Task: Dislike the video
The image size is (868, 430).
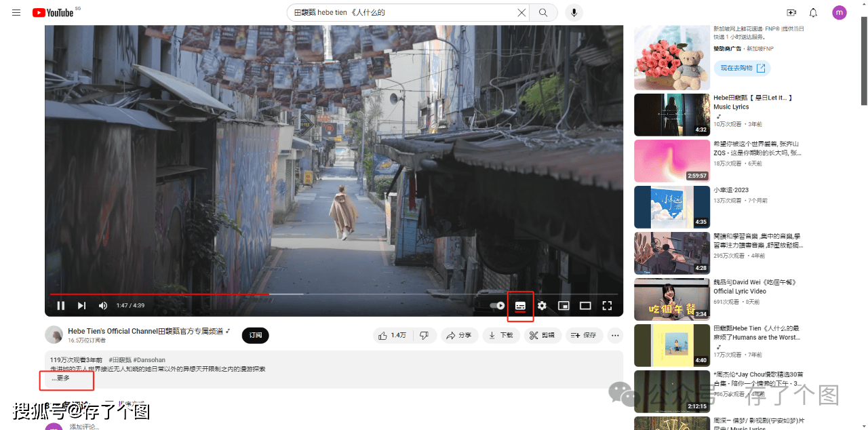Action: 424,335
